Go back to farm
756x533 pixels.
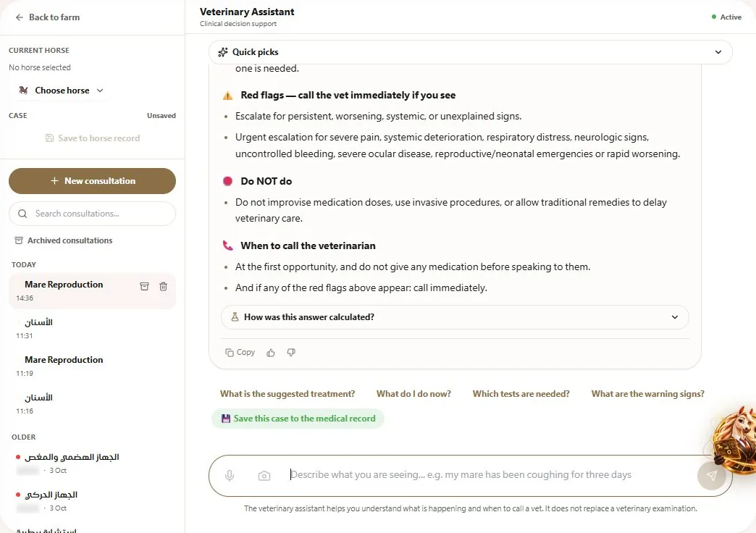(x=47, y=17)
